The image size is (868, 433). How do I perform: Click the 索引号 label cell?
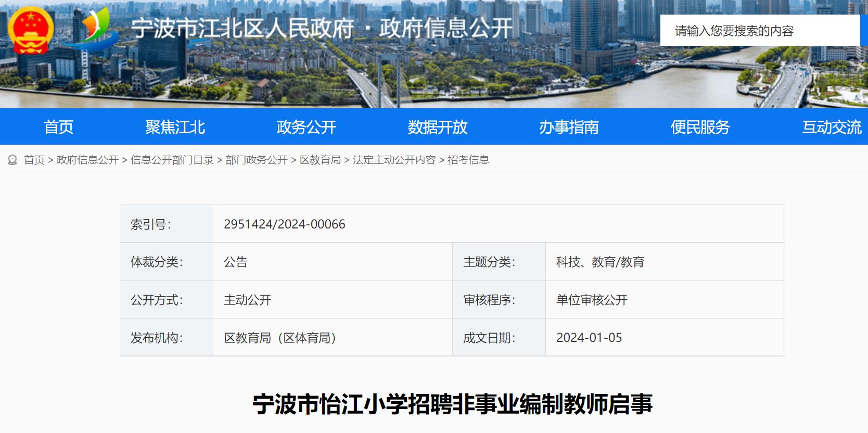point(167,224)
